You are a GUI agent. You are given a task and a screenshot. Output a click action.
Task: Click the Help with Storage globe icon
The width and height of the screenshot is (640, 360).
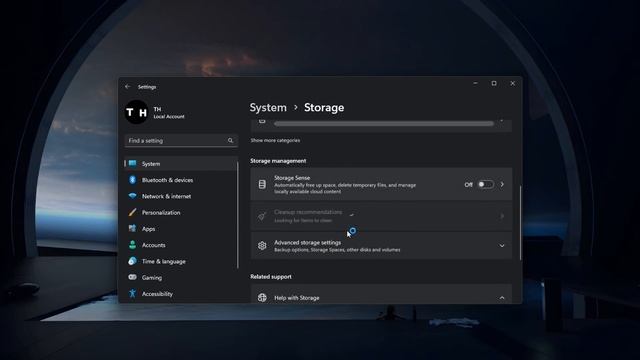(x=262, y=298)
